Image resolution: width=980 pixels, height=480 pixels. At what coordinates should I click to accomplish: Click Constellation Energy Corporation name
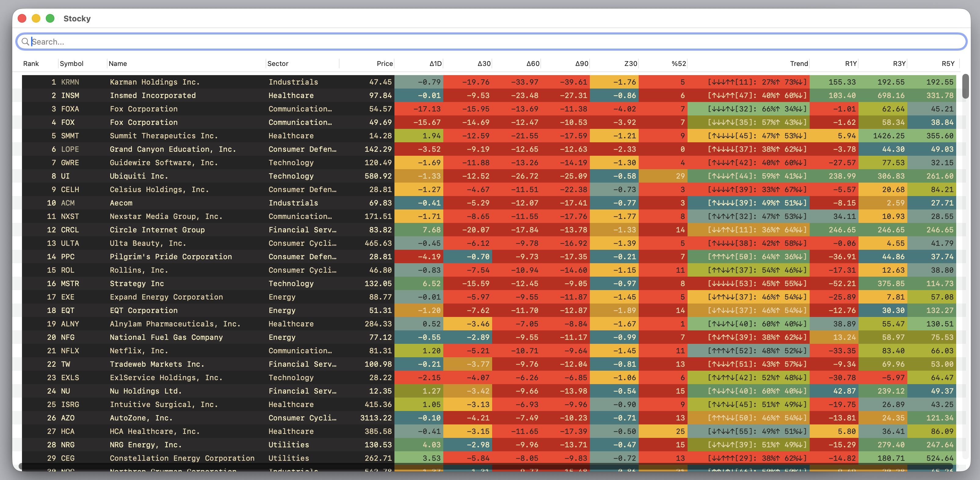click(182, 458)
